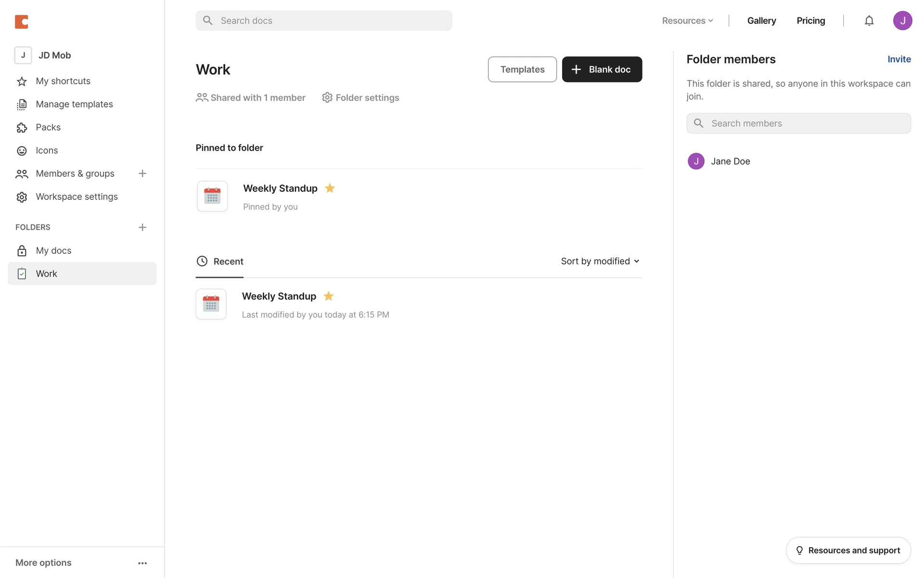Open pinned Weekly Standup thumbnail
The height and width of the screenshot is (578, 924).
(x=212, y=196)
